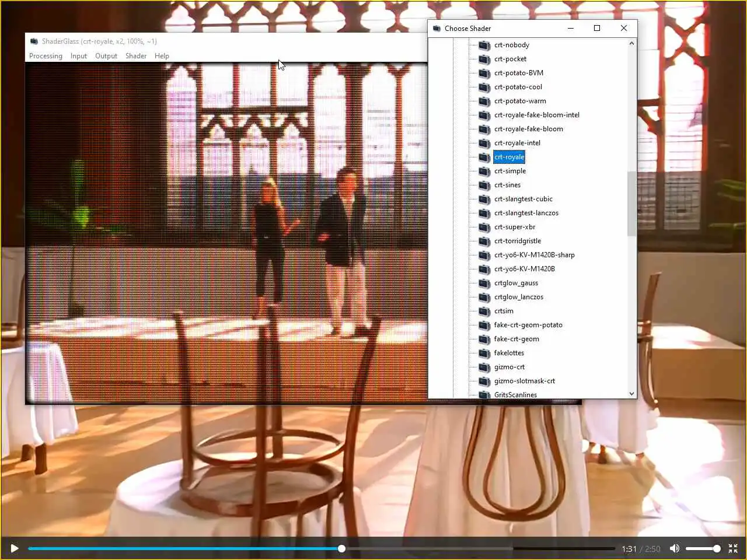Open the Processing menu in ShaderGlass

pos(46,56)
